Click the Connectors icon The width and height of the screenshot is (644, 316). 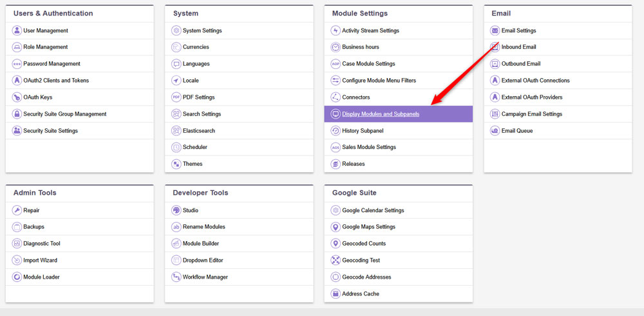tap(336, 97)
